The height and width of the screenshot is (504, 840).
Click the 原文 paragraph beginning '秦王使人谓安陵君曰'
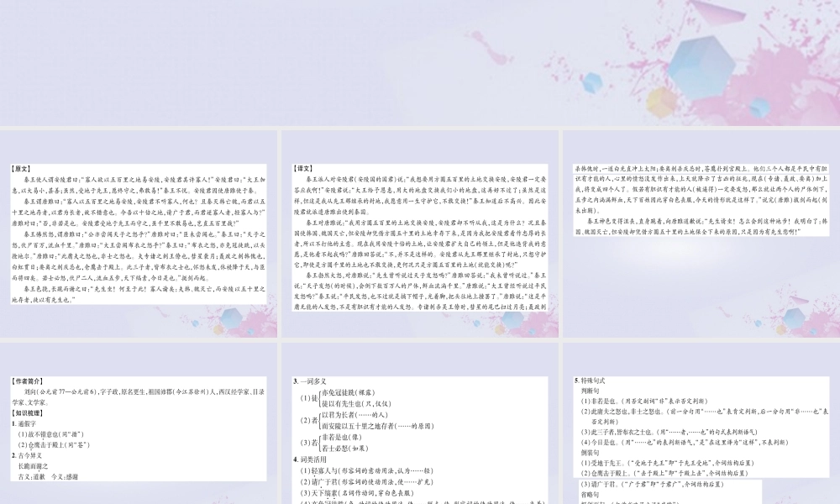(x=139, y=185)
